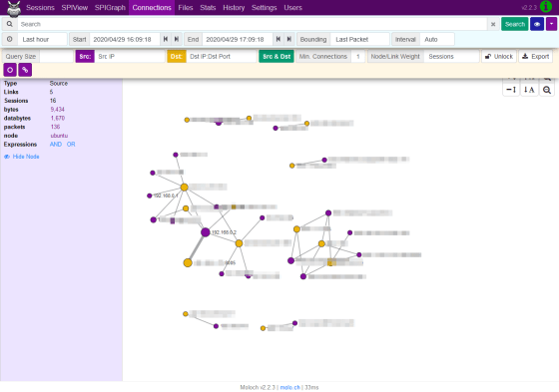The image size is (559, 392).
Task: Open the purple actions dropdown arrow
Action: pyautogui.click(x=551, y=24)
